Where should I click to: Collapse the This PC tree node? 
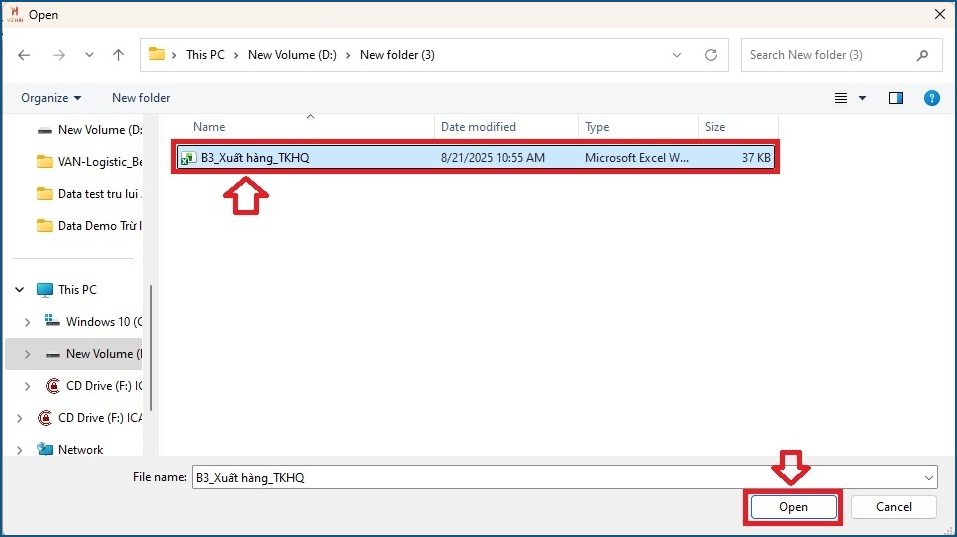(19, 290)
